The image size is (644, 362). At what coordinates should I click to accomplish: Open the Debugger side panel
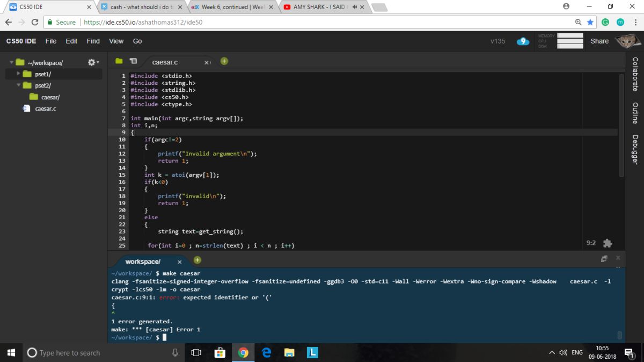click(635, 149)
